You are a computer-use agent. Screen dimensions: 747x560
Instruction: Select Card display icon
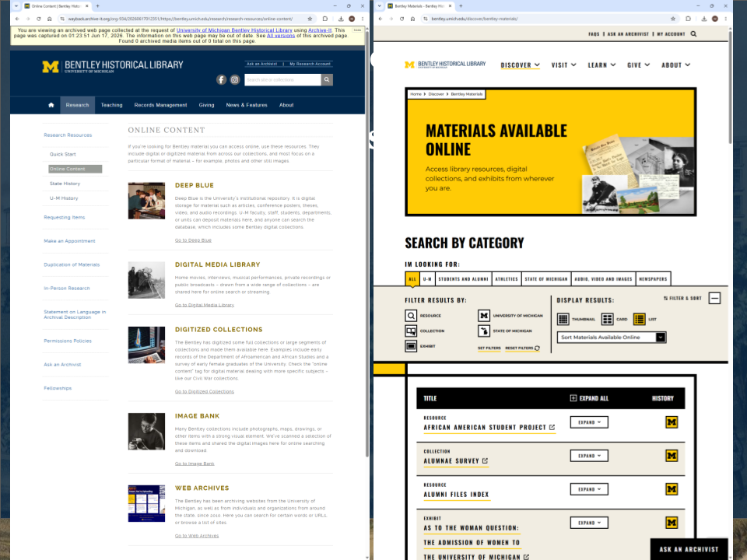click(607, 319)
